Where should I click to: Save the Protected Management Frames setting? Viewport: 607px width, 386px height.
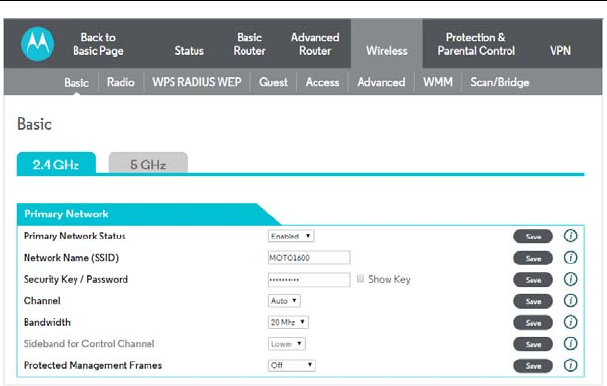pyautogui.click(x=533, y=365)
